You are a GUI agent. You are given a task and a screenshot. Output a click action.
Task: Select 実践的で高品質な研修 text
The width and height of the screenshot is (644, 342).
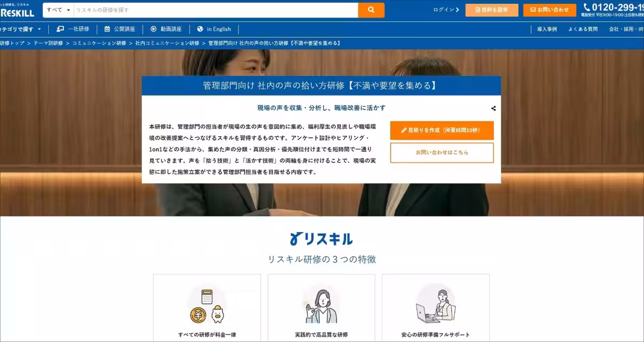click(321, 335)
